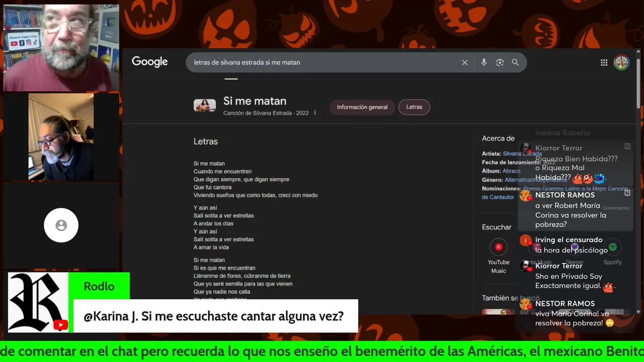The height and width of the screenshot is (362, 644).
Task: Click the Rodlo name label
Action: 99,287
